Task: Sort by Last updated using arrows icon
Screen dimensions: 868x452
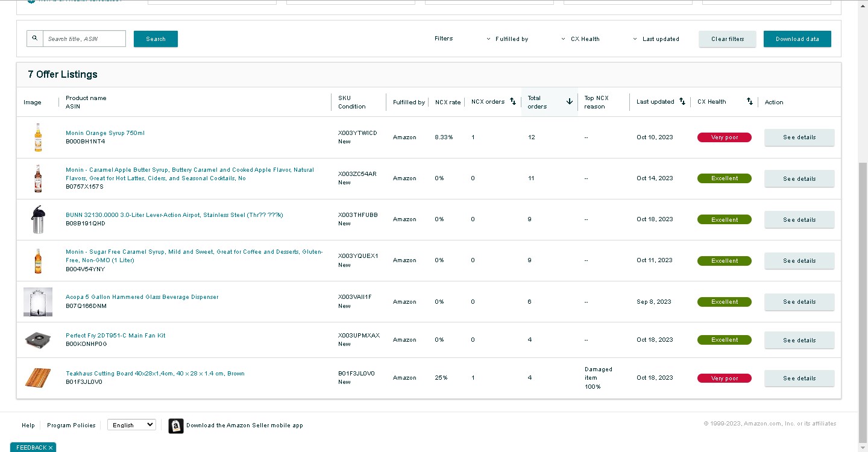Action: [x=682, y=102]
